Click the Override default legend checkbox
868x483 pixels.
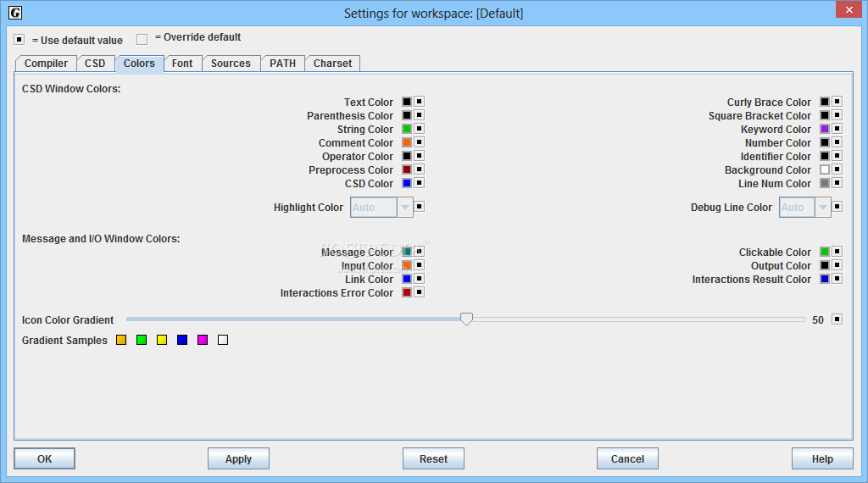click(142, 39)
